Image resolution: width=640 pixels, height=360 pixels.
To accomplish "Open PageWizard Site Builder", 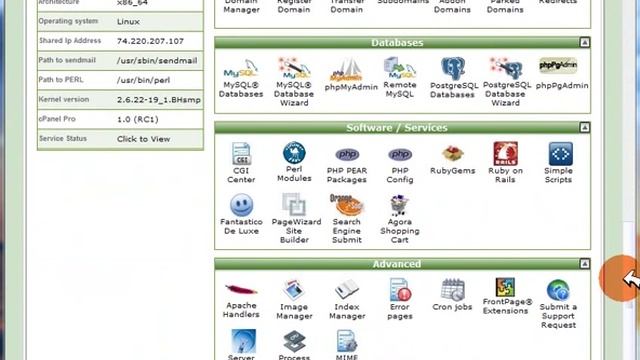I will coord(296,218).
